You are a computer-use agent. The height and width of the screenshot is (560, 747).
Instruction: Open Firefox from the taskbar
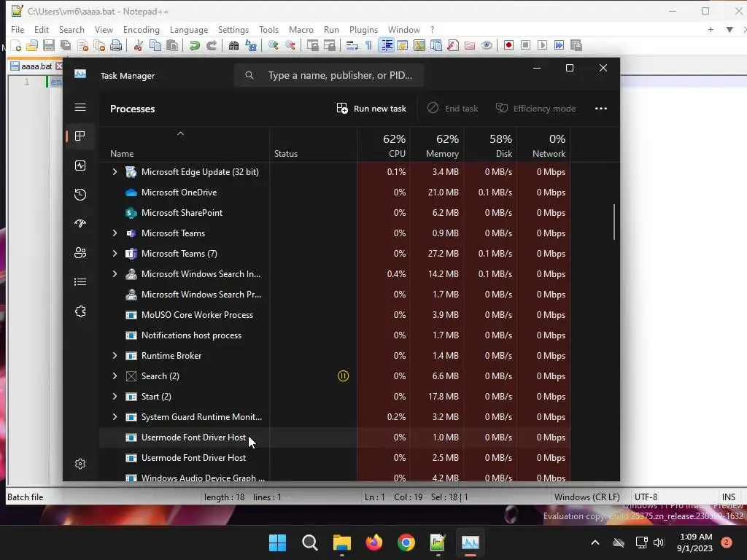point(374,542)
